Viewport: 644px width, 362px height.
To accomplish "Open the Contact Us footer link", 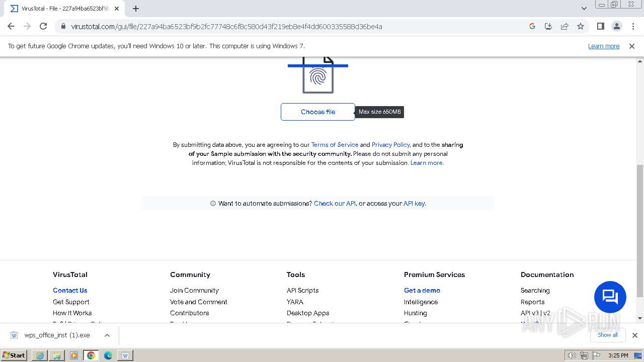I will 70,291.
